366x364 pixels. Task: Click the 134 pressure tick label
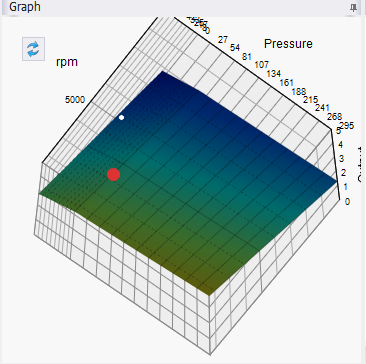coord(274,74)
